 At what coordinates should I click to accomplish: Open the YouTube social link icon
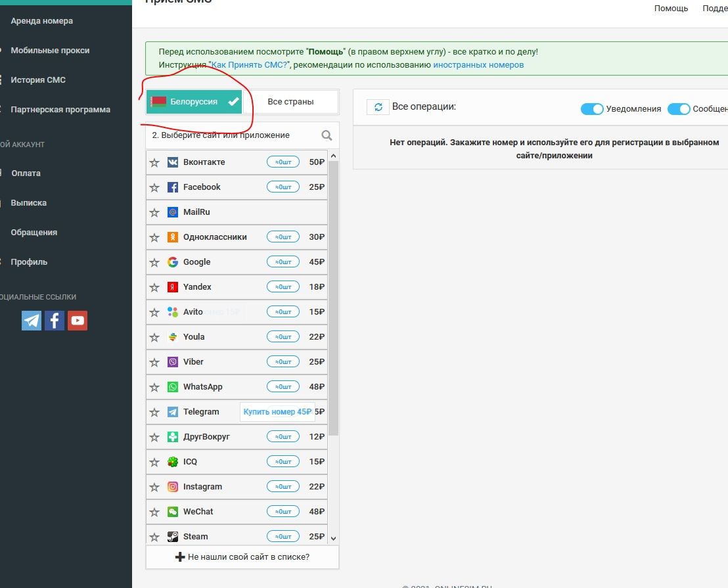click(x=78, y=321)
